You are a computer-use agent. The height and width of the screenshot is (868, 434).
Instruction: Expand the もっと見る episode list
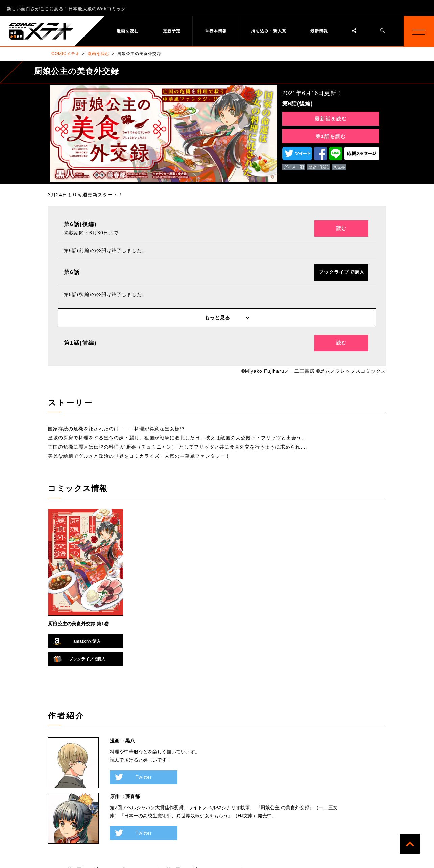point(217,318)
